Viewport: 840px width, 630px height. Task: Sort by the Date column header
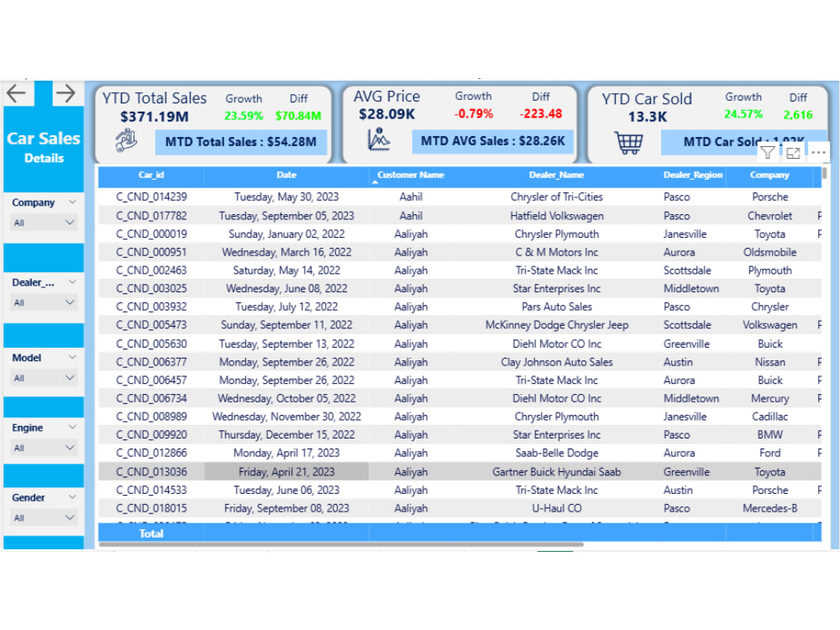pos(286,176)
